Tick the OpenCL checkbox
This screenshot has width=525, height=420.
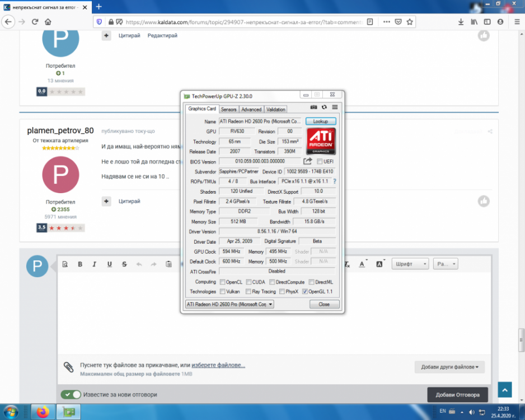[x=222, y=282]
